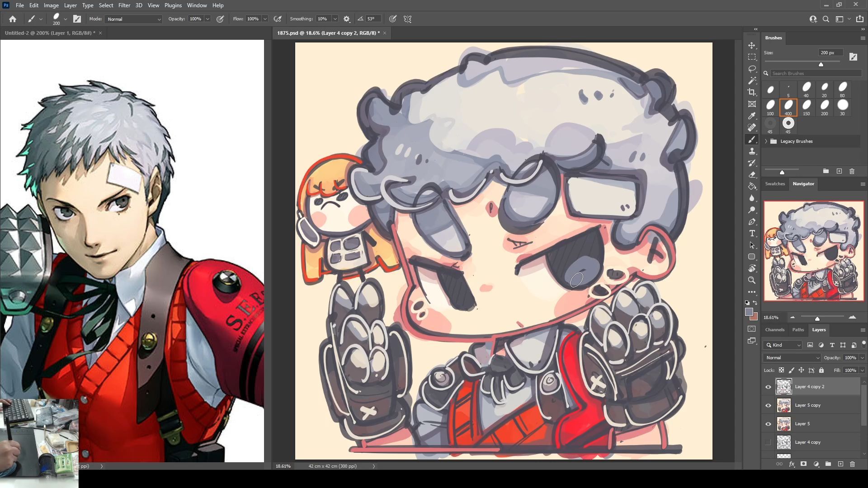Toggle lock transparent pixels
Viewport: 868px width, 488px height.
[781, 370]
